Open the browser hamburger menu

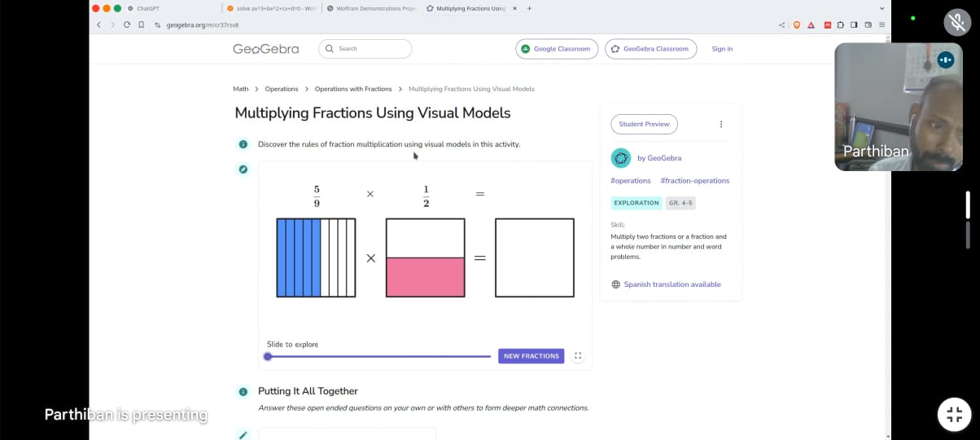882,24
